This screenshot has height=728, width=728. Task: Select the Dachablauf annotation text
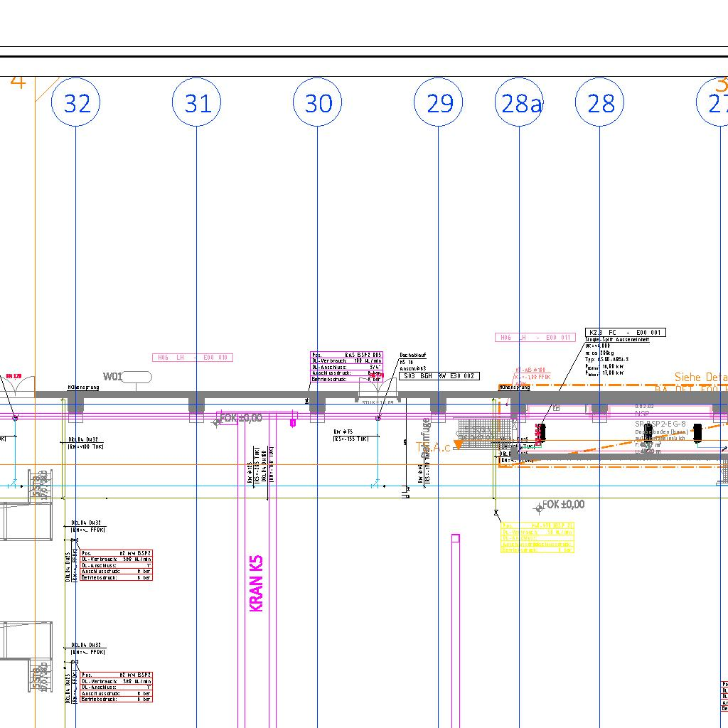412,355
